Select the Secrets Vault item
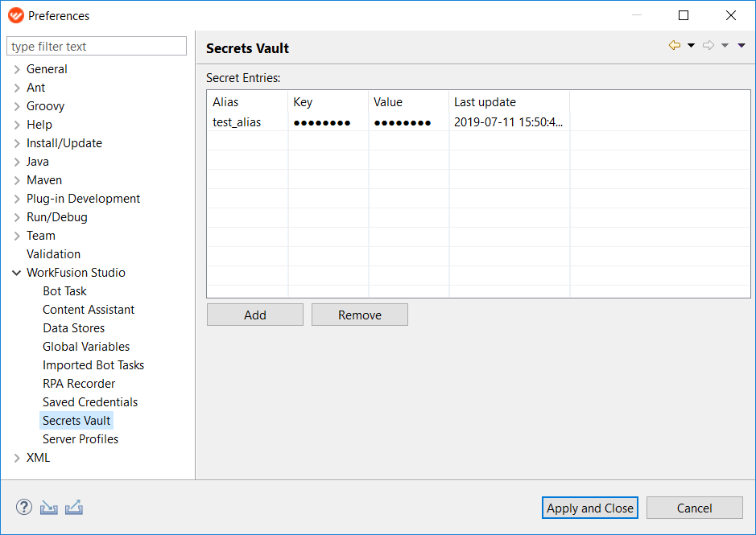This screenshot has width=756, height=535. click(76, 421)
